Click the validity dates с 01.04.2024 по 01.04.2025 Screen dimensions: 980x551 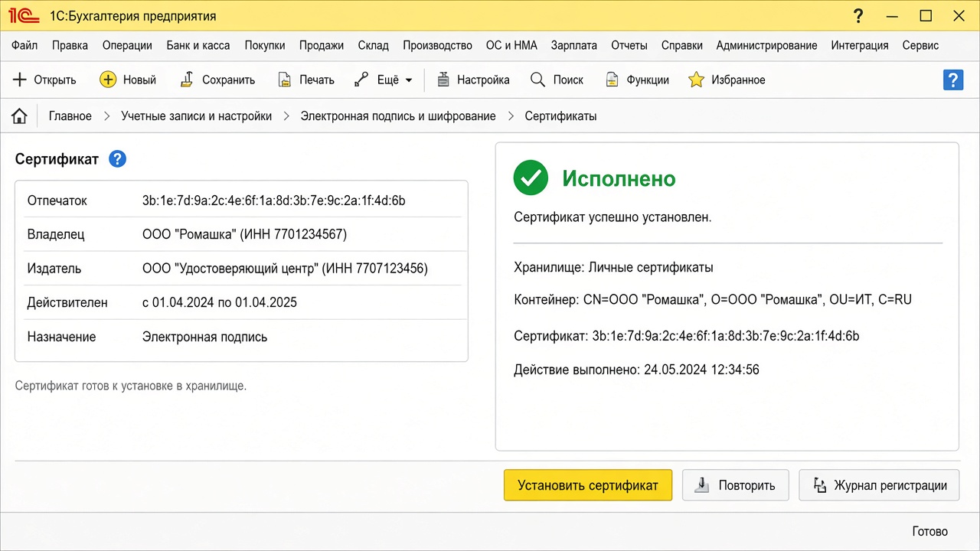tap(220, 302)
